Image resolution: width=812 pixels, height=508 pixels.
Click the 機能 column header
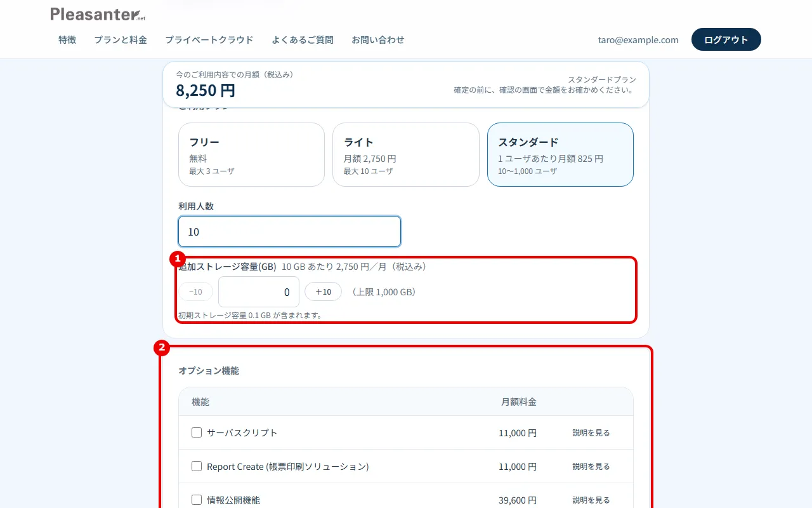[200, 402]
